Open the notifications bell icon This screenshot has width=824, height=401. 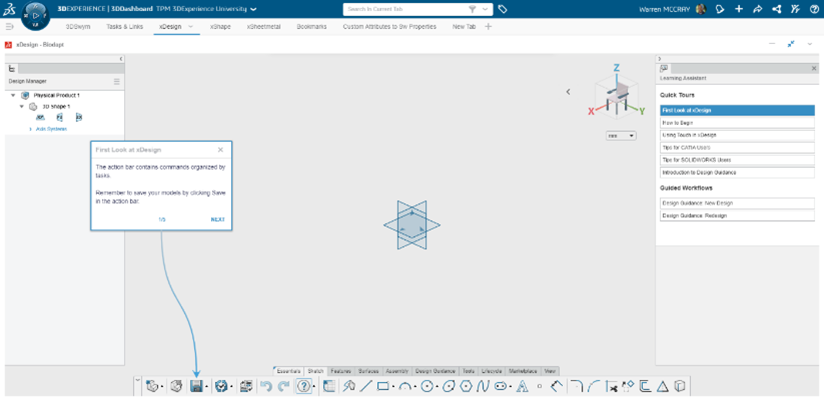[x=720, y=9]
